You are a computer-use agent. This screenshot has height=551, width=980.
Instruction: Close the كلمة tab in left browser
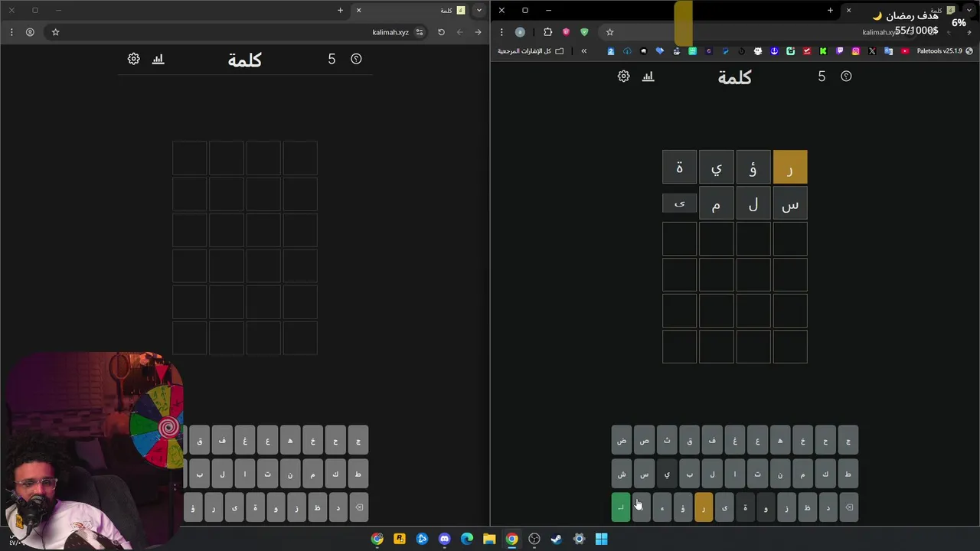click(358, 10)
